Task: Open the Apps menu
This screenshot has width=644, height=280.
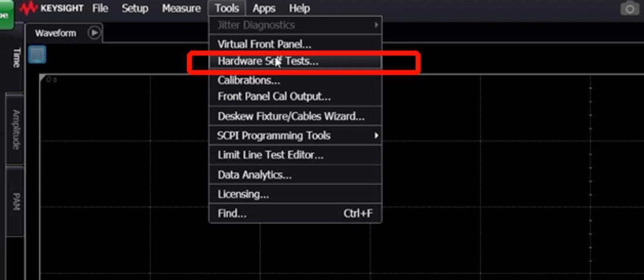Action: pos(264,8)
